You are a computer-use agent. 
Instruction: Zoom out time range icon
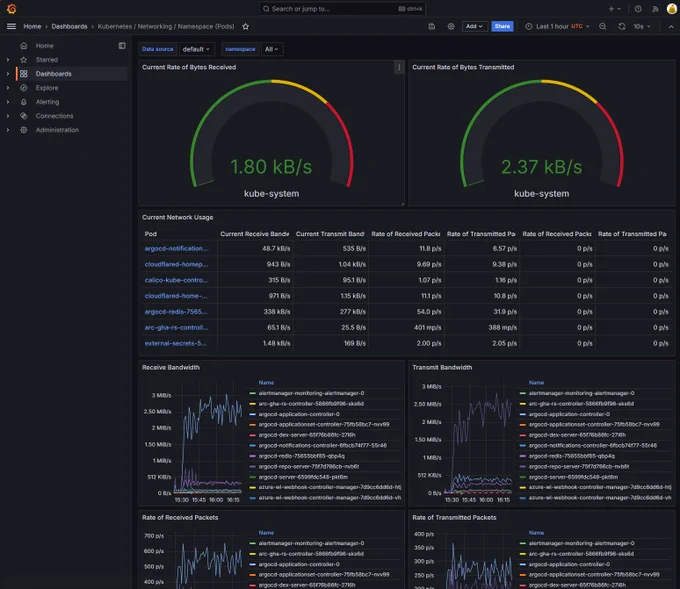[603, 26]
